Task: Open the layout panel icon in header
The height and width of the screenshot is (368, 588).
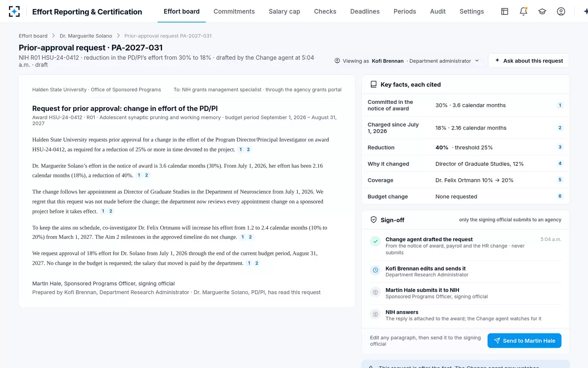Action: coord(505,11)
